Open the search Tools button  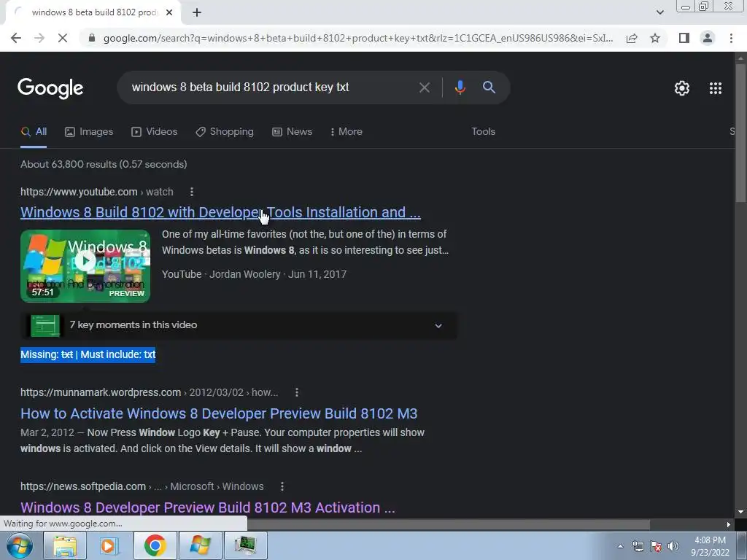click(x=483, y=132)
